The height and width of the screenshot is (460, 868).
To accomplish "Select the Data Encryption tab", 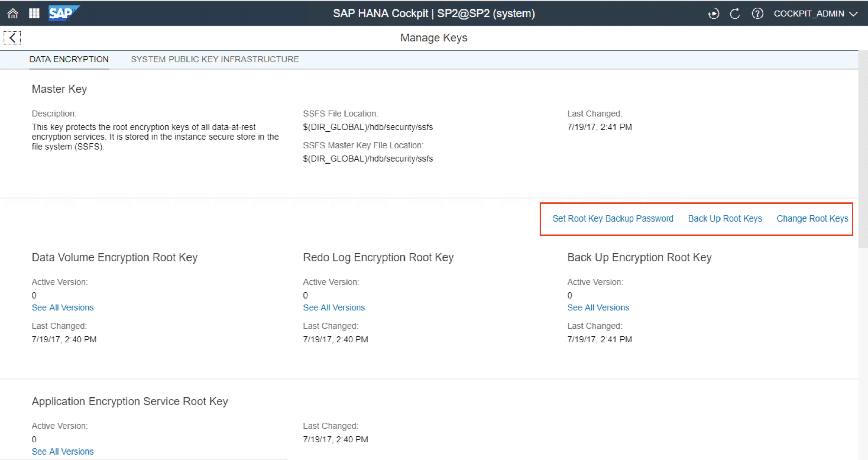I will coord(69,59).
